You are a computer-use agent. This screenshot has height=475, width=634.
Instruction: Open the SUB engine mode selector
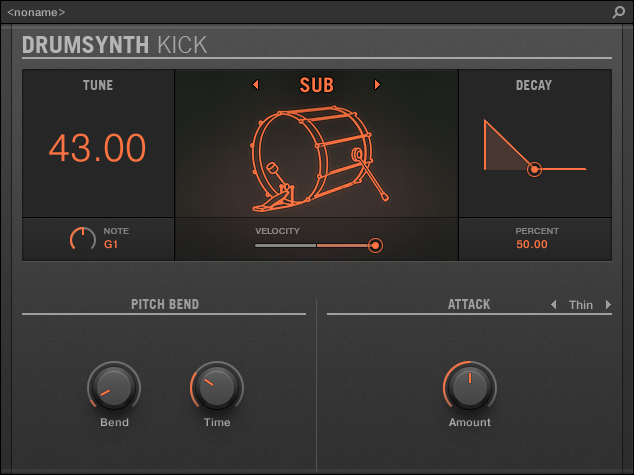(x=316, y=85)
